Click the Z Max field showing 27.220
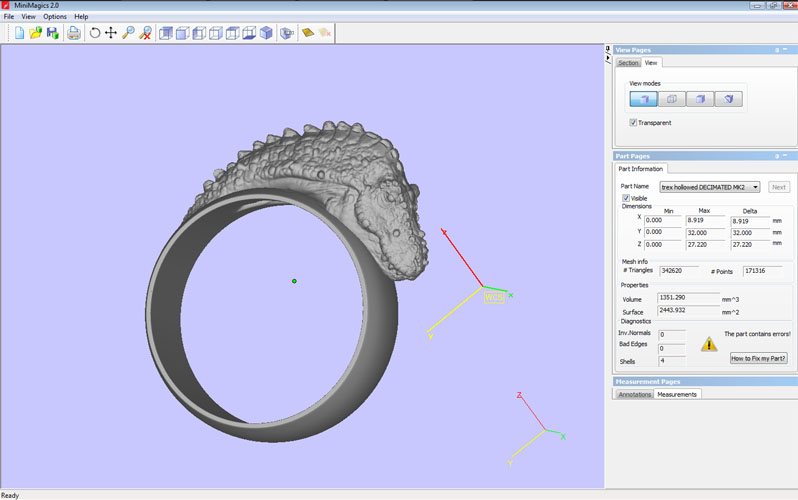The height and width of the screenshot is (500, 798). pos(705,244)
